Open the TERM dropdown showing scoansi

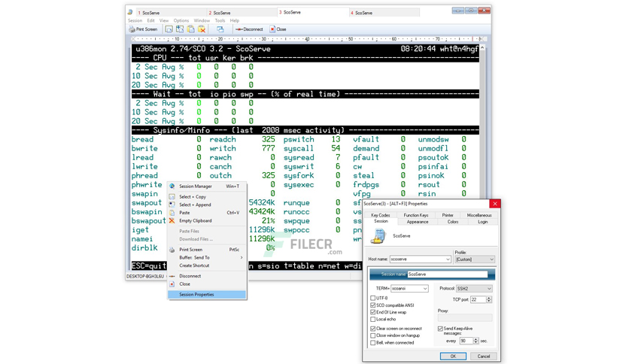tap(425, 289)
